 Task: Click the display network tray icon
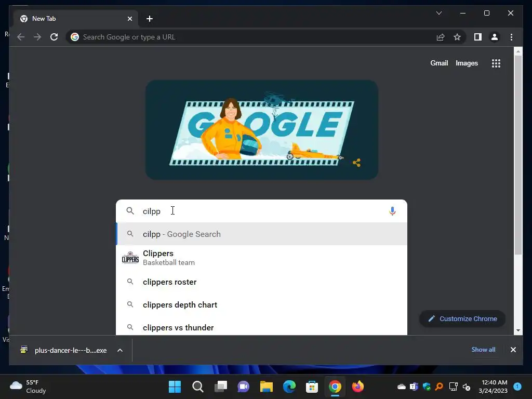point(453,387)
